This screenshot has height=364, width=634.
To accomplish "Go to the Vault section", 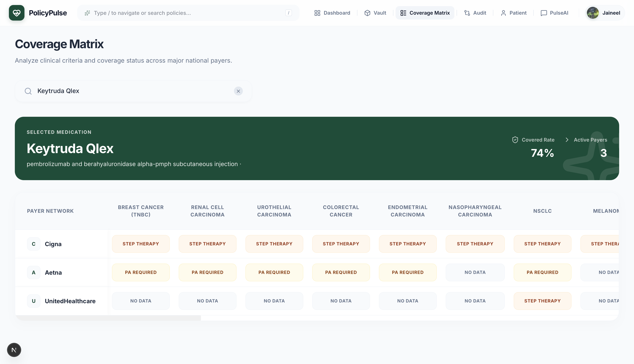I will point(375,13).
